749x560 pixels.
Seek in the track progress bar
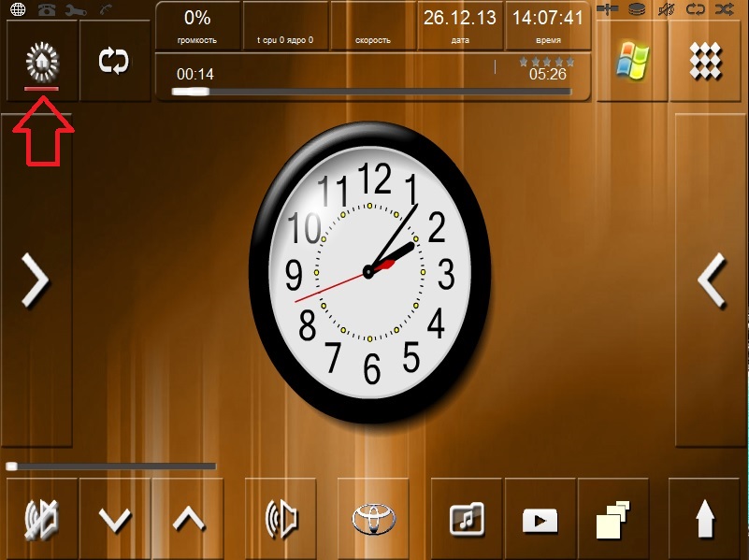click(x=371, y=92)
